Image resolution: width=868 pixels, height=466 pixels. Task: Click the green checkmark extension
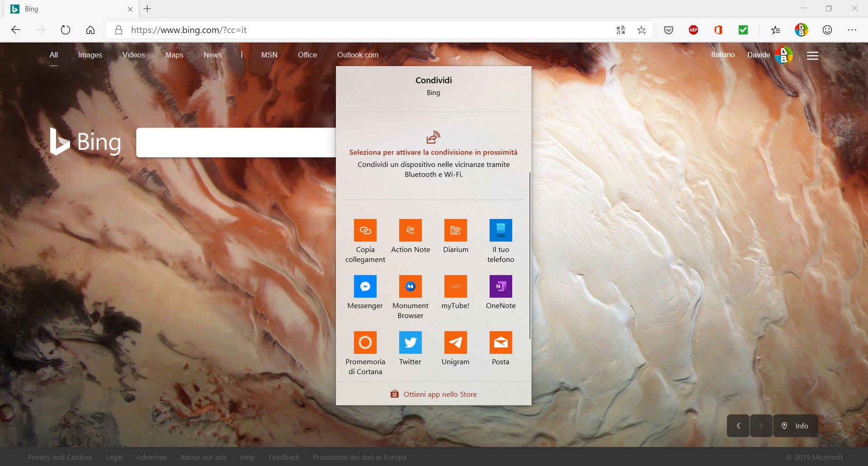pos(743,30)
